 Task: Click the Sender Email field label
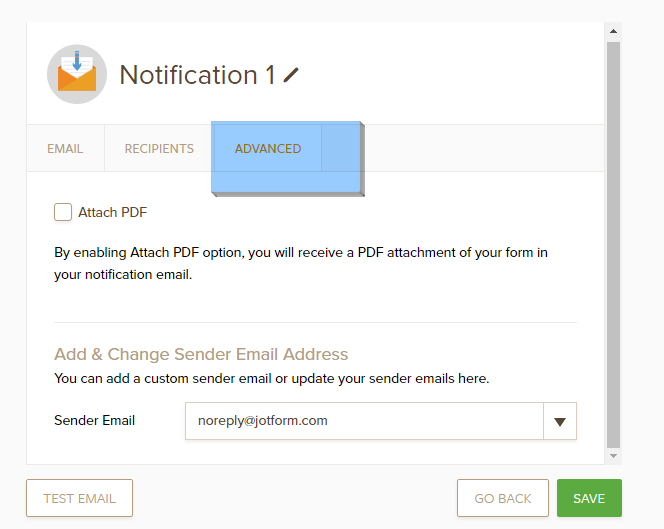tap(95, 421)
